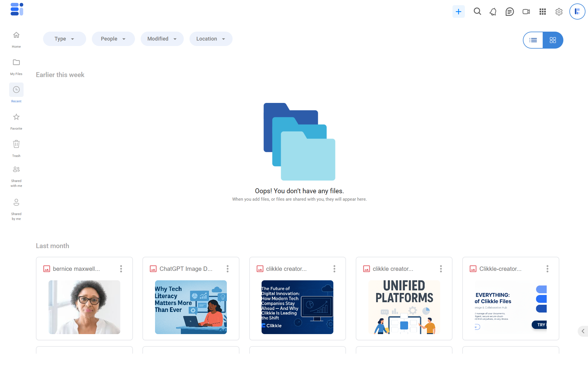Screen dimensions: 588x368
Task: Start a video meeting via camera icon
Action: [526, 11]
